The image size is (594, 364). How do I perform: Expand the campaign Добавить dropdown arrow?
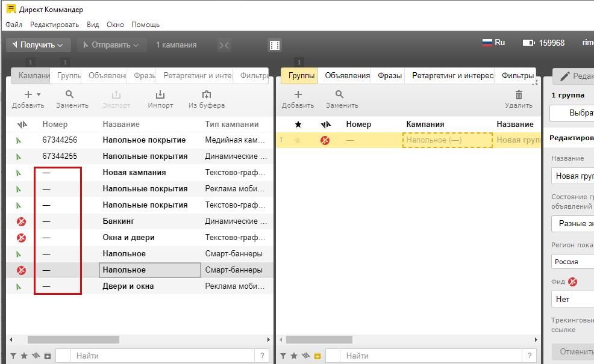click(39, 94)
